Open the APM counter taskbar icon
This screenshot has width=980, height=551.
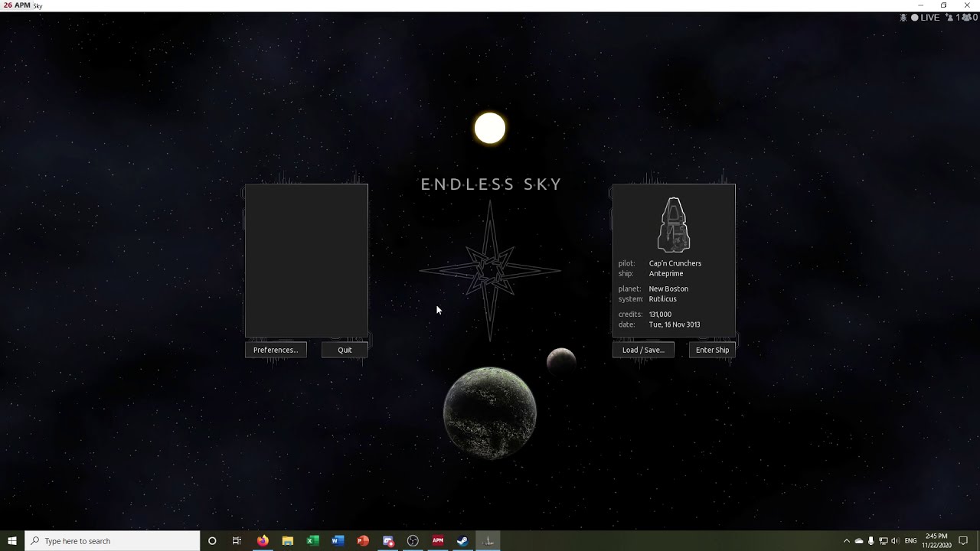pos(438,541)
